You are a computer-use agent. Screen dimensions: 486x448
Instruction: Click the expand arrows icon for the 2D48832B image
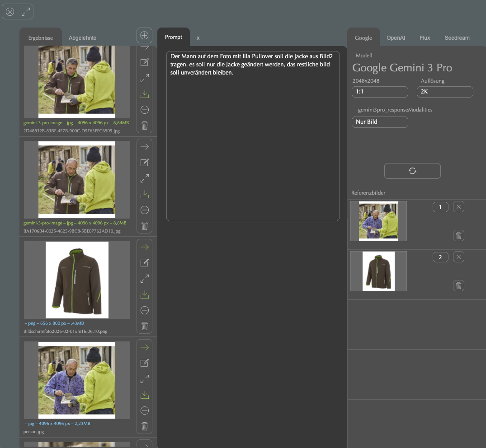[145, 79]
